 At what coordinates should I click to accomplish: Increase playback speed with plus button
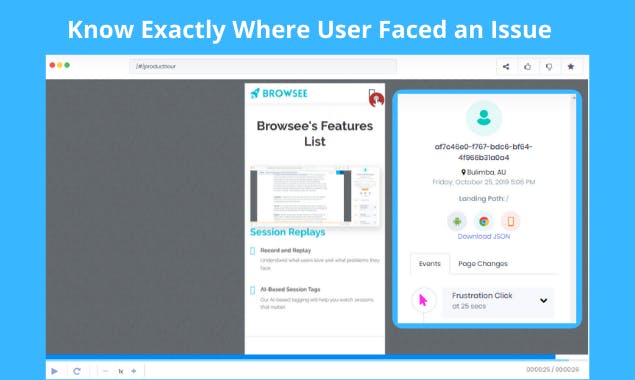pyautogui.click(x=134, y=371)
